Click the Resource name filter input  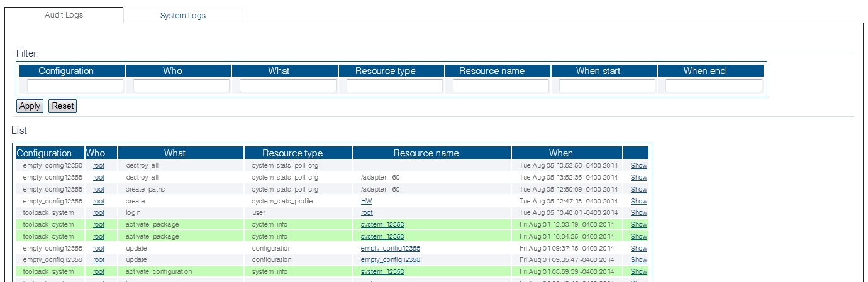tap(501, 86)
